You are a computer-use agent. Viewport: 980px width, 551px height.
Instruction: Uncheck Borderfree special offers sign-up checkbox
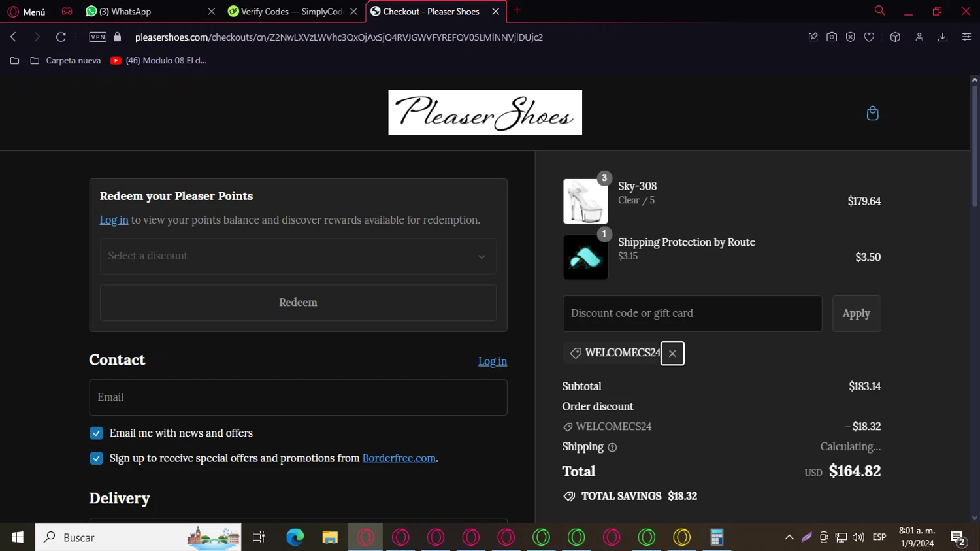pyautogui.click(x=96, y=458)
